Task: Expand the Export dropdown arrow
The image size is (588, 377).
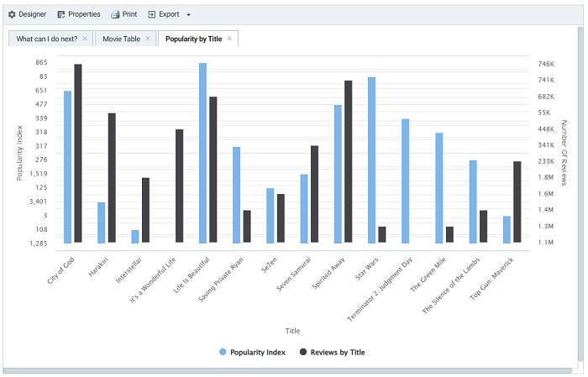Action: (188, 15)
